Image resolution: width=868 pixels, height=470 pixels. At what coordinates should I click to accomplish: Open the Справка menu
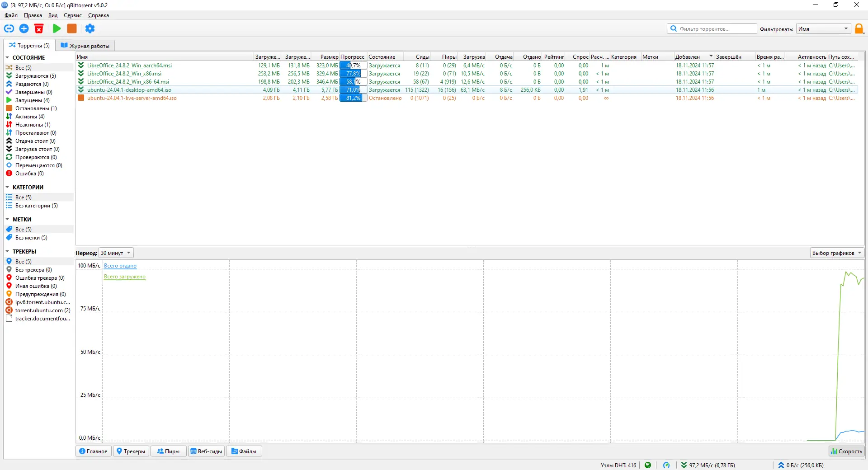(x=99, y=15)
